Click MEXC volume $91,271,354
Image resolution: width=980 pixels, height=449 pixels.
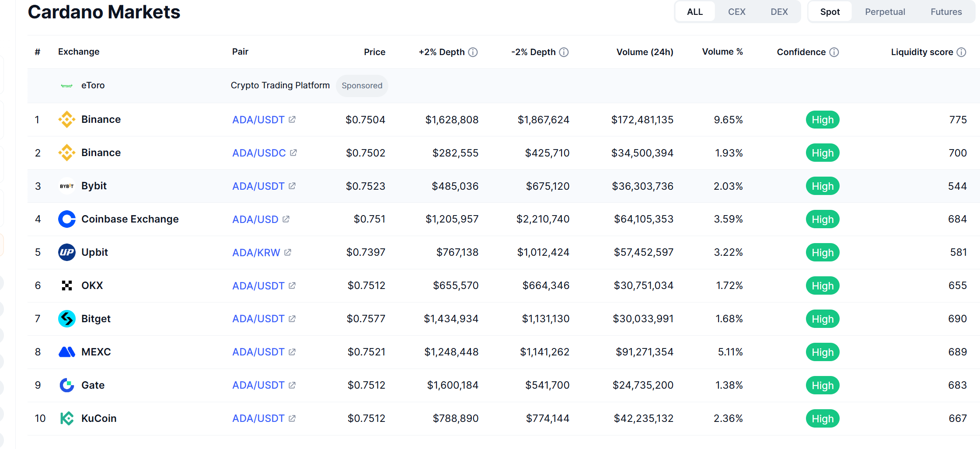(645, 352)
